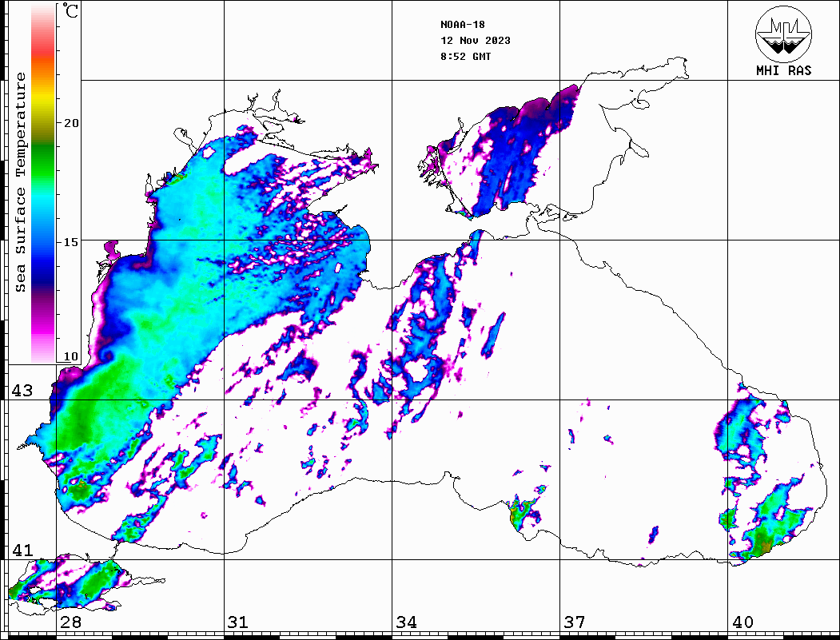Click the °C unit label
The height and width of the screenshot is (640, 840).
pos(70,10)
